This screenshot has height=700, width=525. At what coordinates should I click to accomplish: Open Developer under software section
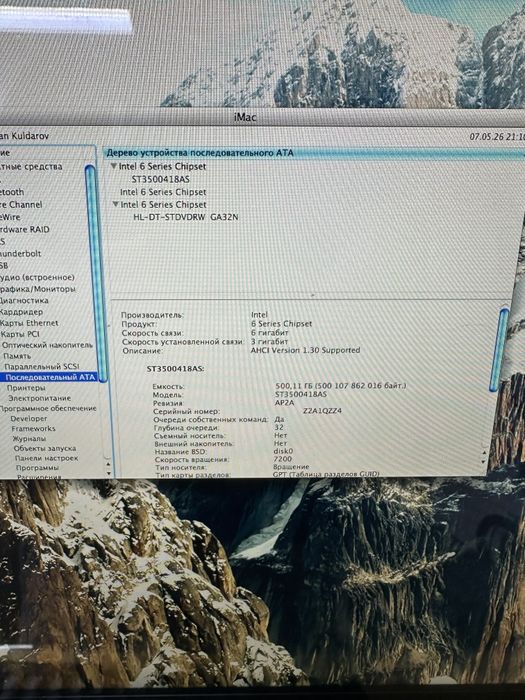pyautogui.click(x=29, y=418)
